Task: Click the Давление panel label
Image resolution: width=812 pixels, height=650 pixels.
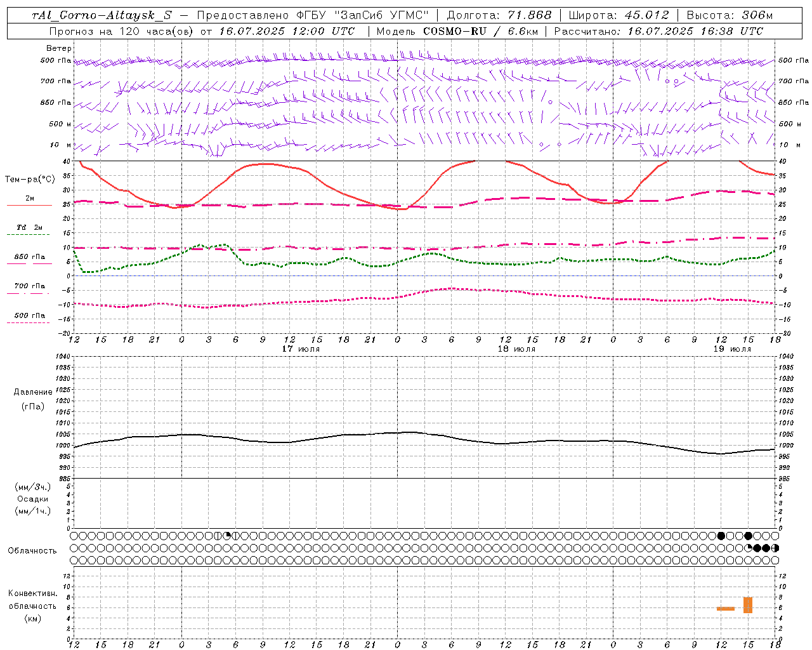Action: coord(33,392)
